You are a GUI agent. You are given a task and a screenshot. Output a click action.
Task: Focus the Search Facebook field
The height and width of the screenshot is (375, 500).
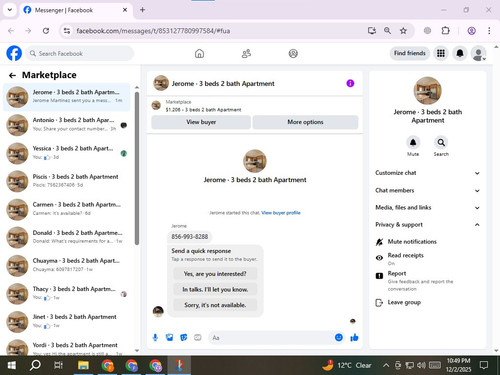point(79,53)
